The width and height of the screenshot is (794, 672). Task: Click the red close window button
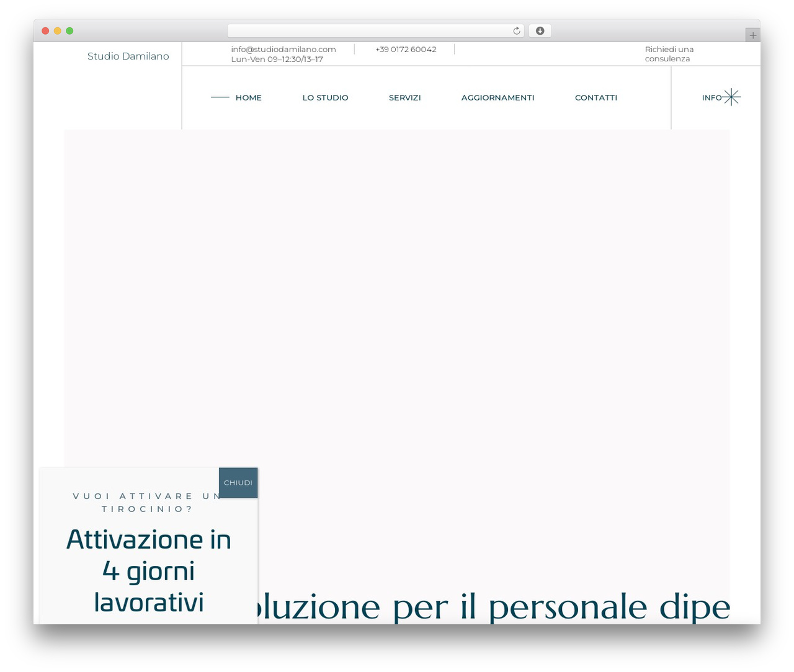tap(45, 31)
